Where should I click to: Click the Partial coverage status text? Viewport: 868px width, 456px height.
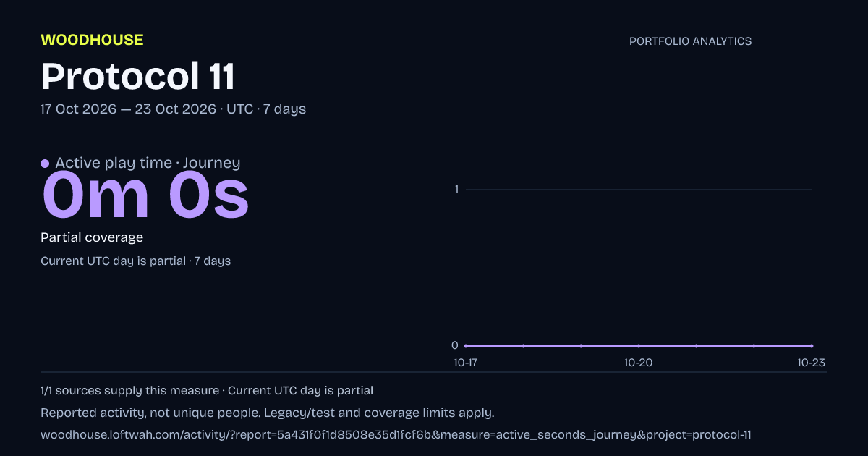tap(92, 237)
